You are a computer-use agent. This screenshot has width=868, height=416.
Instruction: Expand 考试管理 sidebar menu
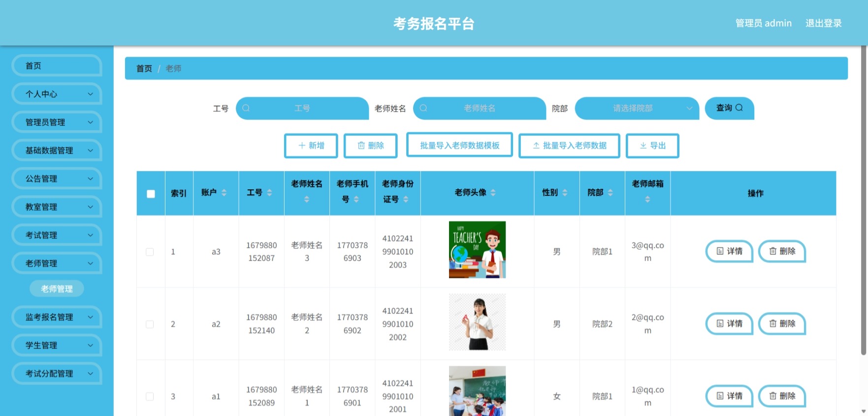coord(57,235)
